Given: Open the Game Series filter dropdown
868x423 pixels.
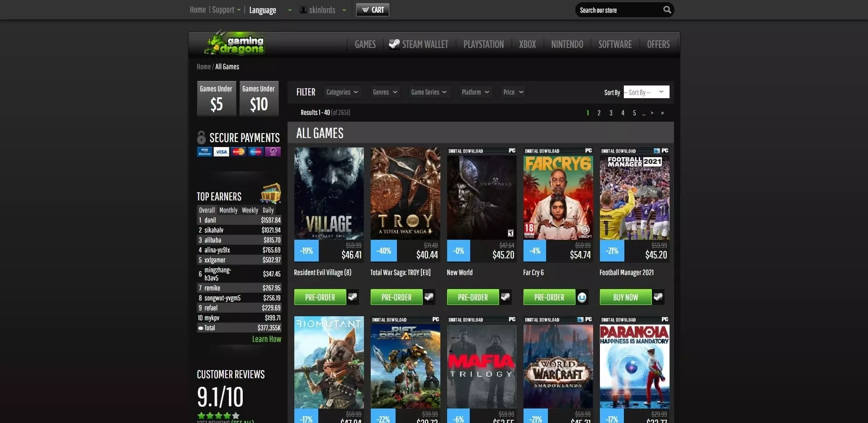Looking at the screenshot, I should point(429,92).
